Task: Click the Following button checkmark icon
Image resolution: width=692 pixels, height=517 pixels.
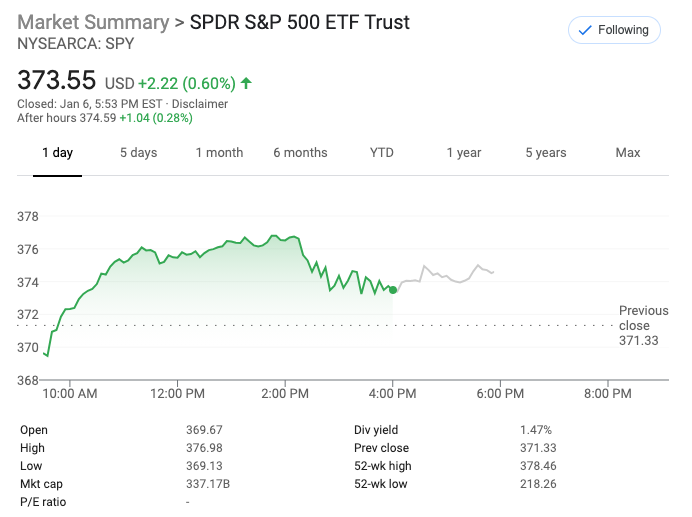Action: pos(584,30)
